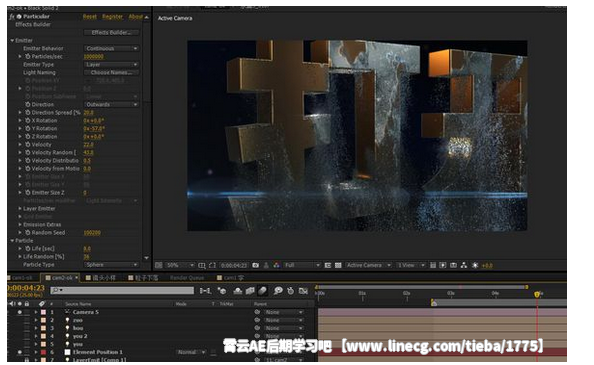Toggle the Velocity Random stopwatch

[28, 153]
